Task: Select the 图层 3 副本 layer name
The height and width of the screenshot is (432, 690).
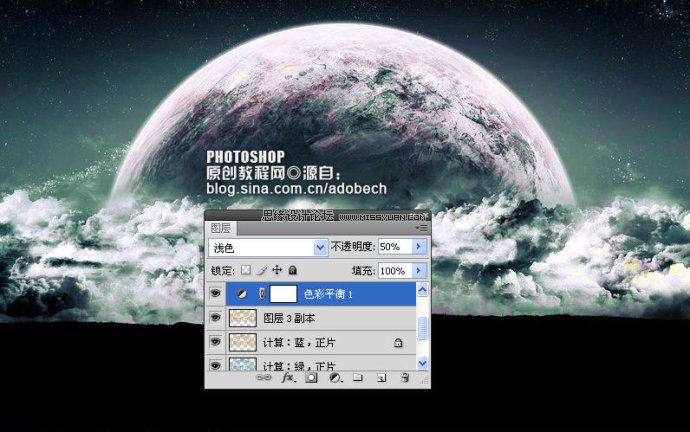Action: point(289,318)
